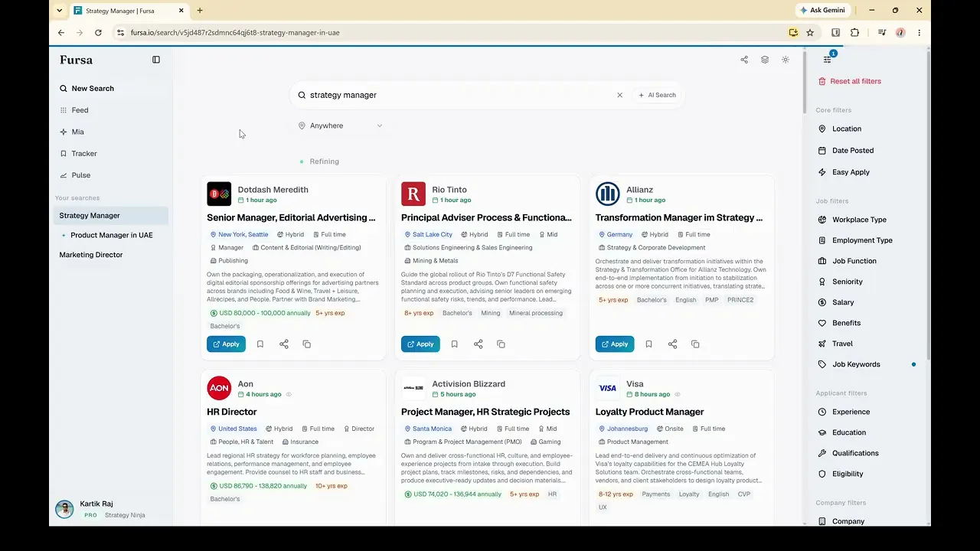Bookmark the Dotdash Meredith job

coord(260,344)
